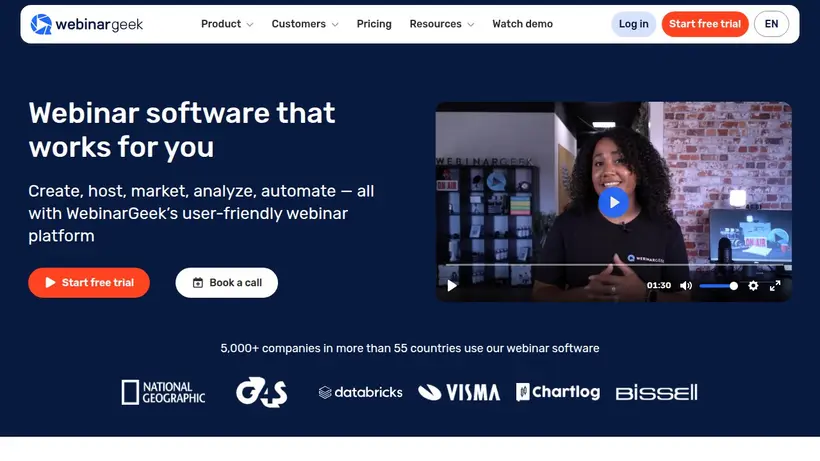The height and width of the screenshot is (461, 820).
Task: Open the Pricing page
Action: coord(374,24)
